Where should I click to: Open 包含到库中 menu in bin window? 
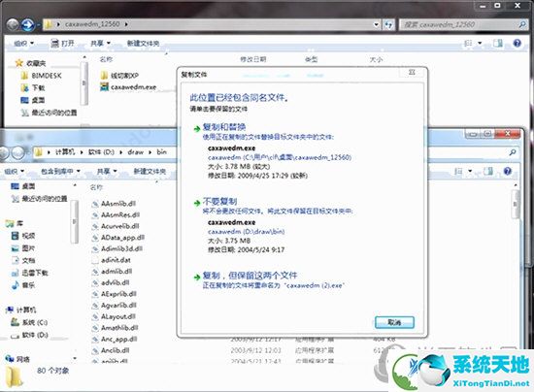60,171
